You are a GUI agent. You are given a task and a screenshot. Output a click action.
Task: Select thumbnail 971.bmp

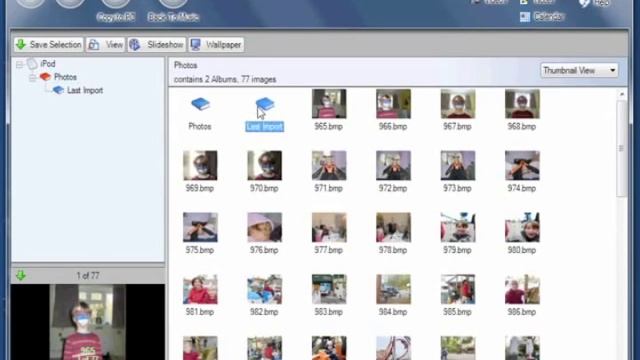(x=329, y=166)
